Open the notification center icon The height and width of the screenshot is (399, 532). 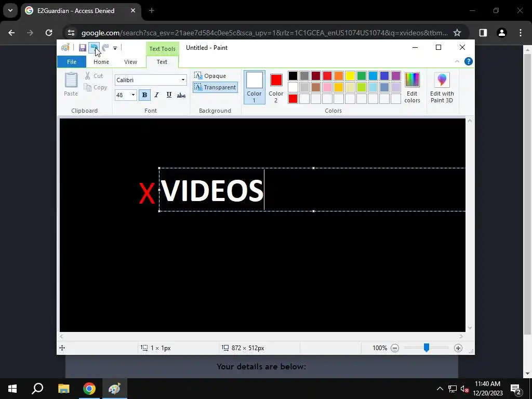[x=516, y=389]
